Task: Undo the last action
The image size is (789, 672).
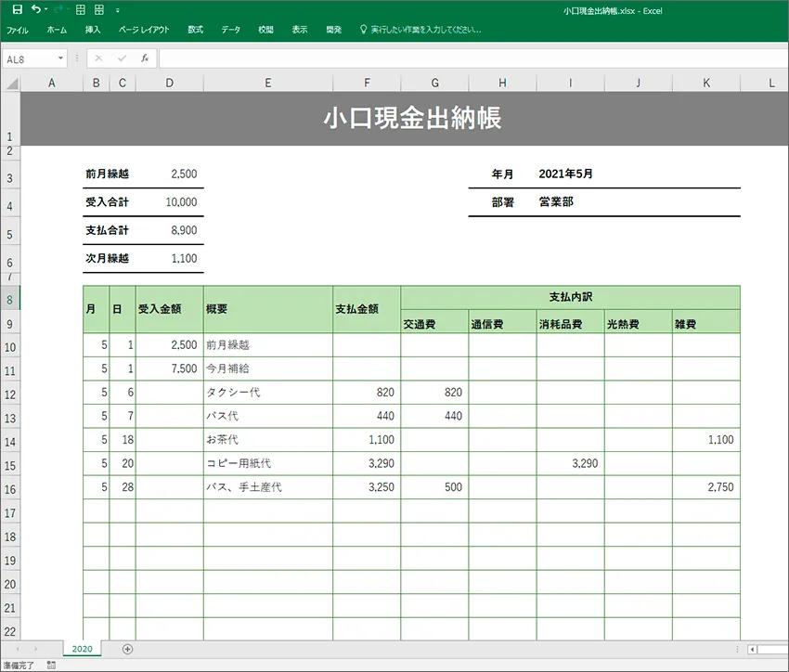Action: [x=36, y=9]
